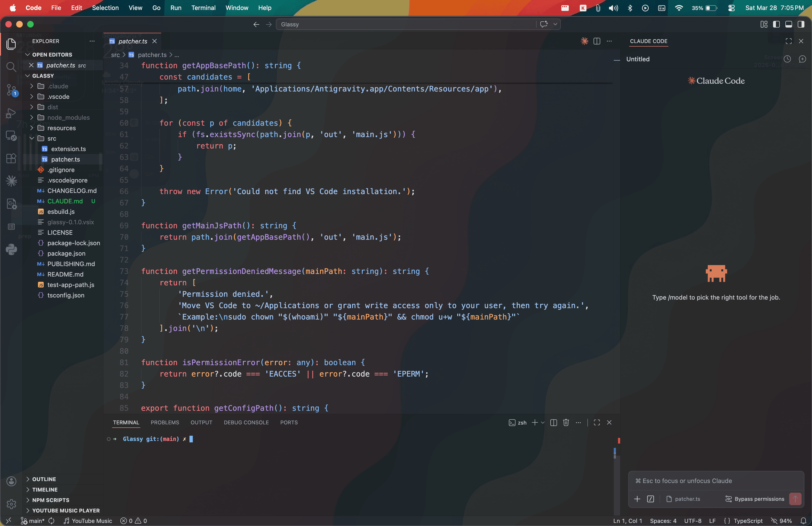The image size is (812, 526).
Task: Open notifications bell in status bar
Action: point(803,521)
